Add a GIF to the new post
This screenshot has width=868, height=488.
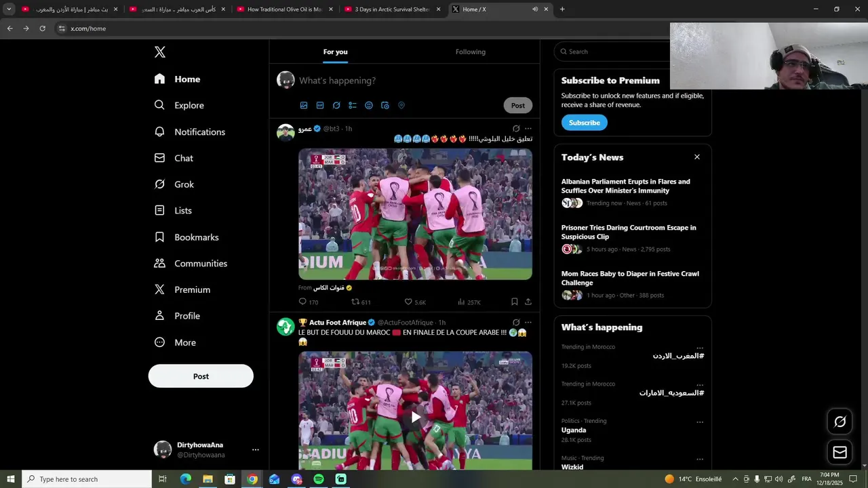coord(320,106)
